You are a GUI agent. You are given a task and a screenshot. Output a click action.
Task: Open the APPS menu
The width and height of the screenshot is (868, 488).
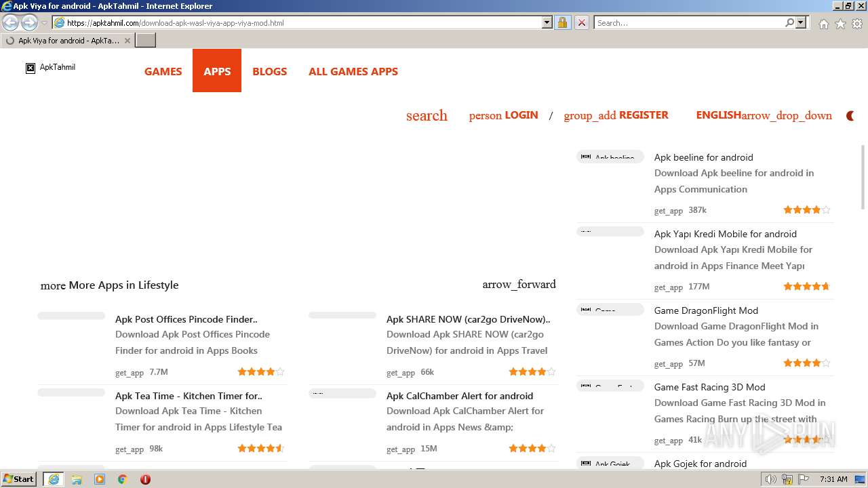[x=217, y=70]
